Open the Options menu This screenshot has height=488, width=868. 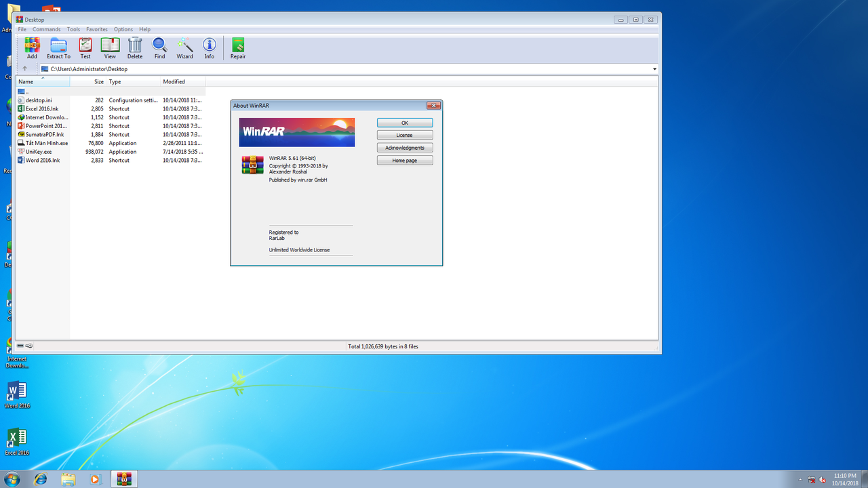(123, 29)
